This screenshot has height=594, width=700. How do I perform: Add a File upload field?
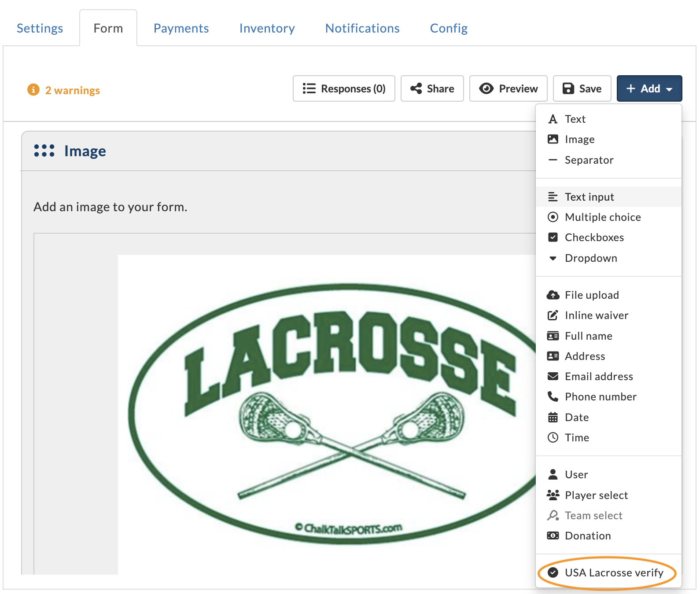[x=608, y=295]
